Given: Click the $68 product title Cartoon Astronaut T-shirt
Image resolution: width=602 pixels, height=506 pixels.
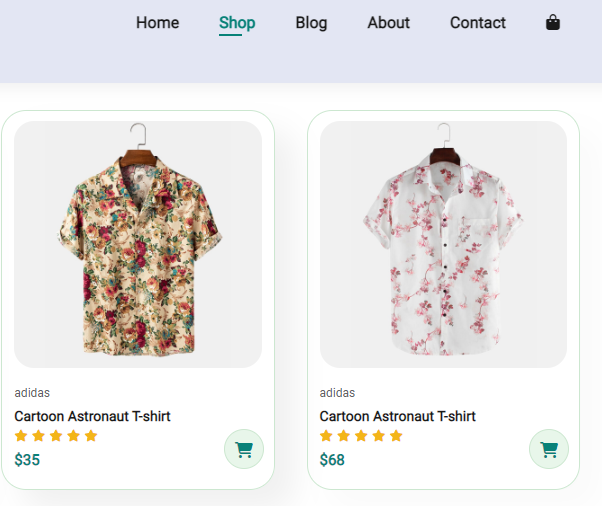Looking at the screenshot, I should 397,416.
